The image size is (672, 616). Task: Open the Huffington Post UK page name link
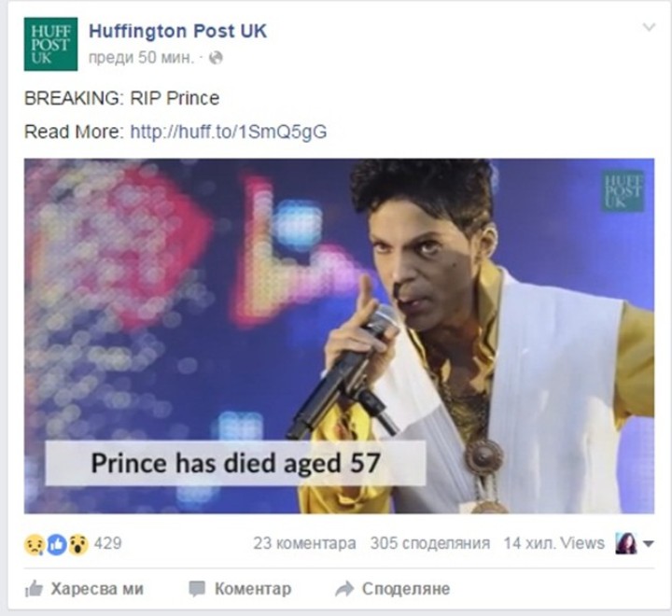(177, 31)
